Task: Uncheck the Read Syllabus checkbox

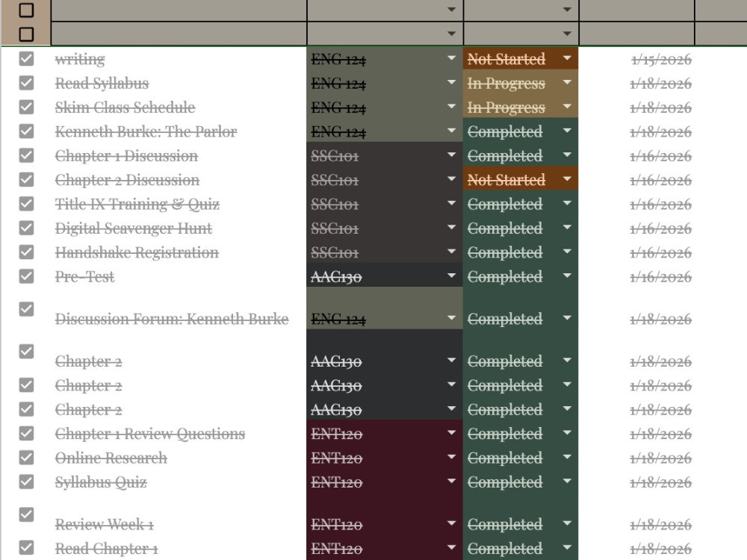Action: (x=26, y=83)
